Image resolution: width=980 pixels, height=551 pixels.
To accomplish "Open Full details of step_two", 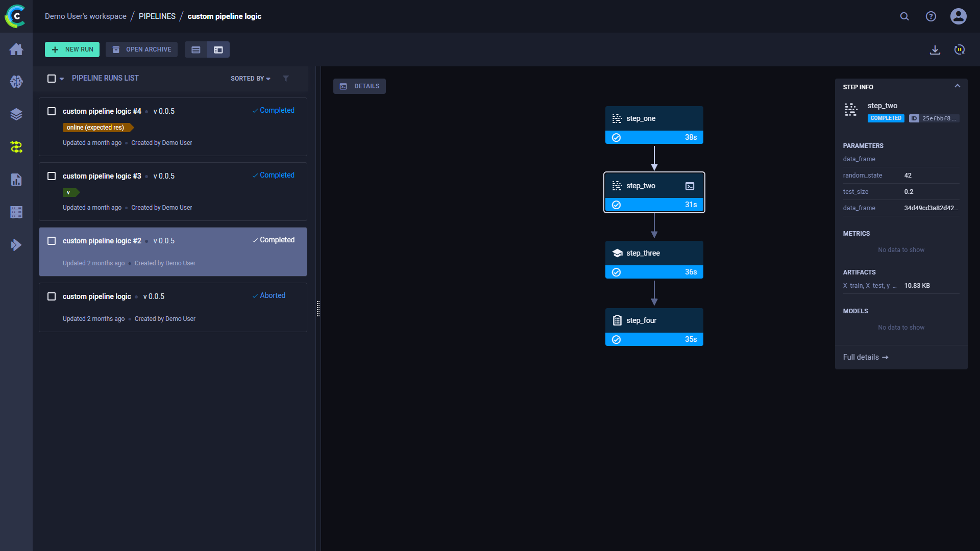I will [865, 357].
